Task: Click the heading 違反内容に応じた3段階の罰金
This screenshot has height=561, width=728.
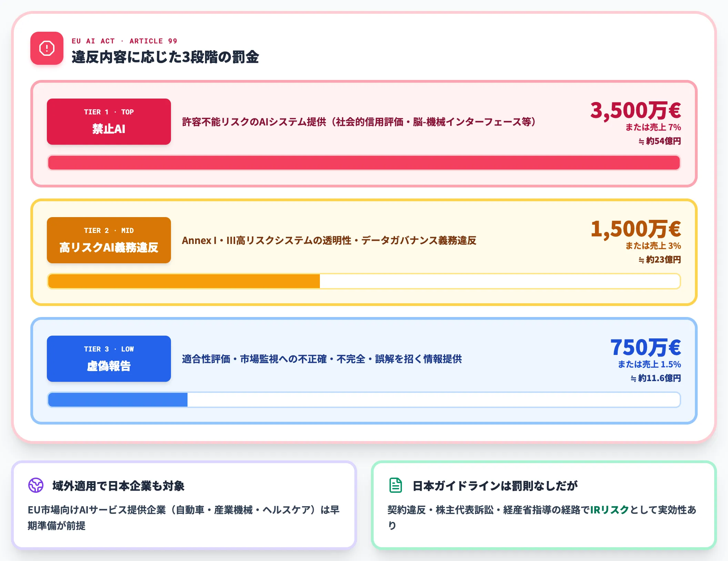Action: tap(165, 57)
